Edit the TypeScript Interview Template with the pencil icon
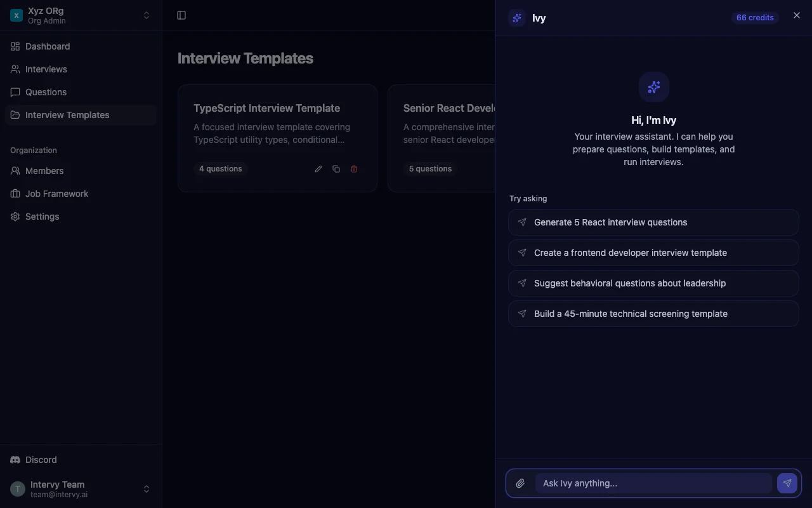The width and height of the screenshot is (812, 508). pyautogui.click(x=318, y=169)
